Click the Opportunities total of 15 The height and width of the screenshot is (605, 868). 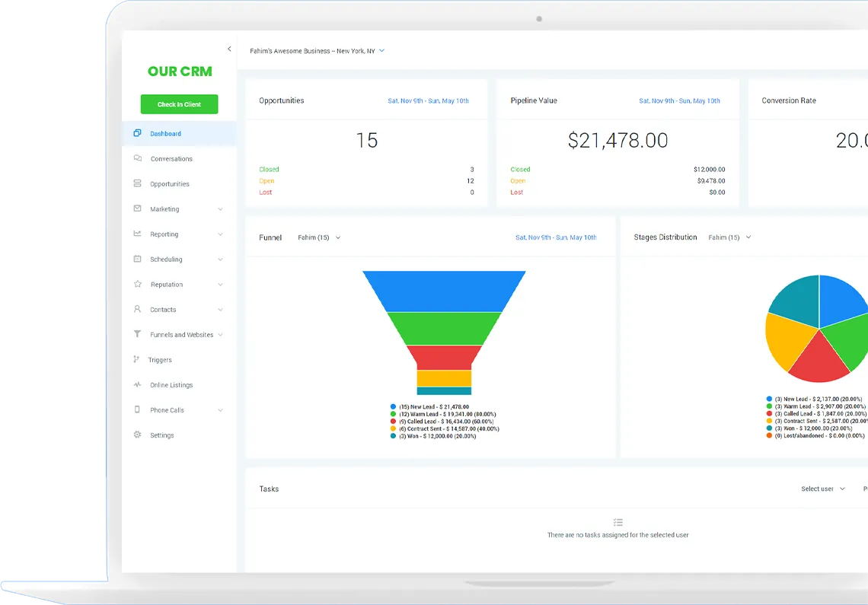[x=366, y=141]
